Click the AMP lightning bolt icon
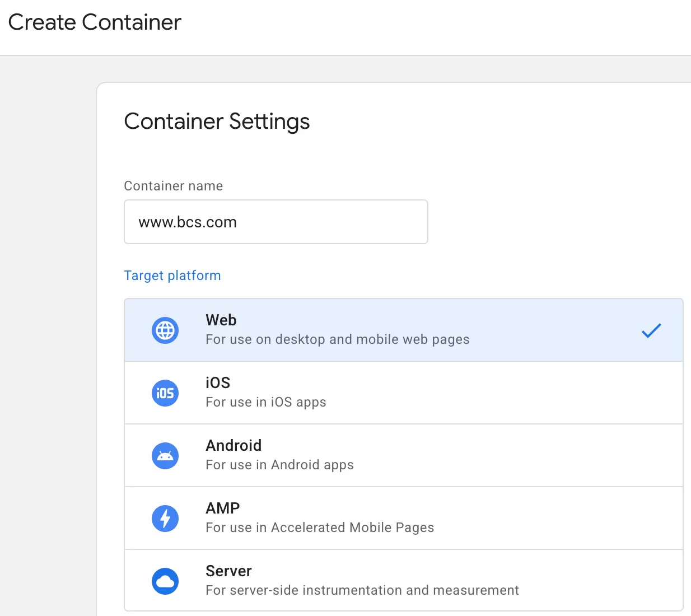691x616 pixels. pos(165,519)
